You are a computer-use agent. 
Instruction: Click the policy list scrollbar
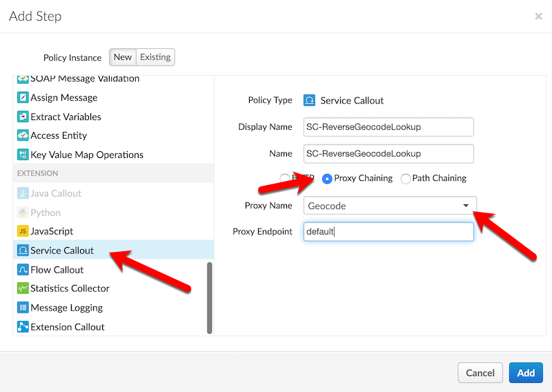[x=210, y=298]
